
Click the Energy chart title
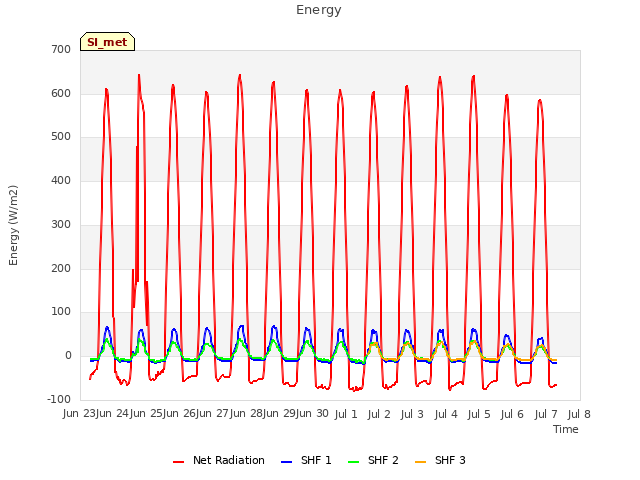pos(319,10)
